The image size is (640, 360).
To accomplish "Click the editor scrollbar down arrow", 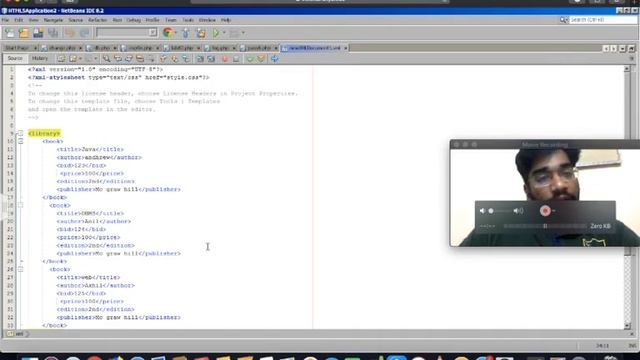I will point(627,326).
